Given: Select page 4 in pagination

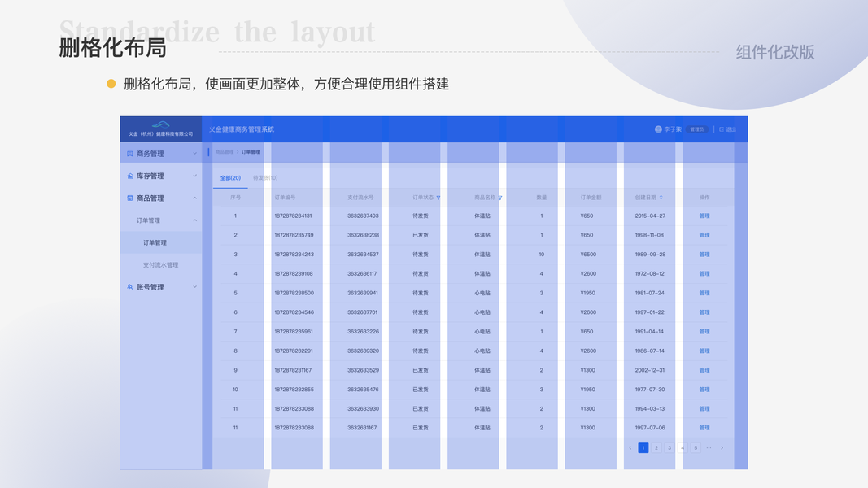Looking at the screenshot, I should (x=683, y=448).
